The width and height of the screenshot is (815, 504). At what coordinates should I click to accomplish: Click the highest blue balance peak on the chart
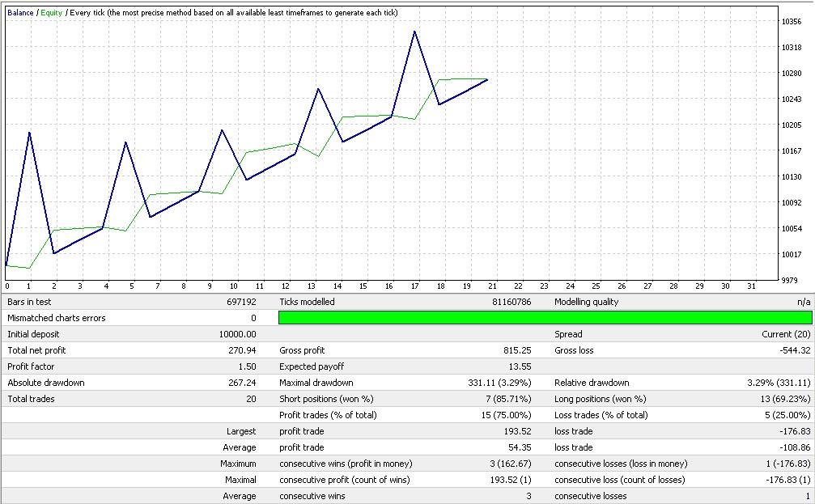[414, 32]
